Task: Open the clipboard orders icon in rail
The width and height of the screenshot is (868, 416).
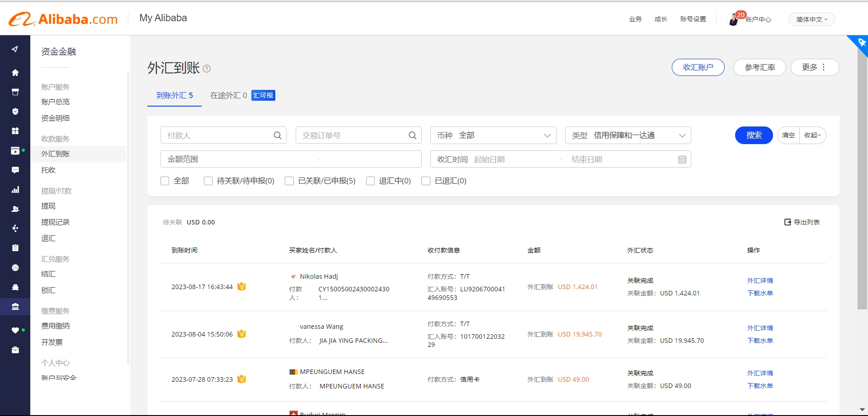Action: pyautogui.click(x=15, y=248)
